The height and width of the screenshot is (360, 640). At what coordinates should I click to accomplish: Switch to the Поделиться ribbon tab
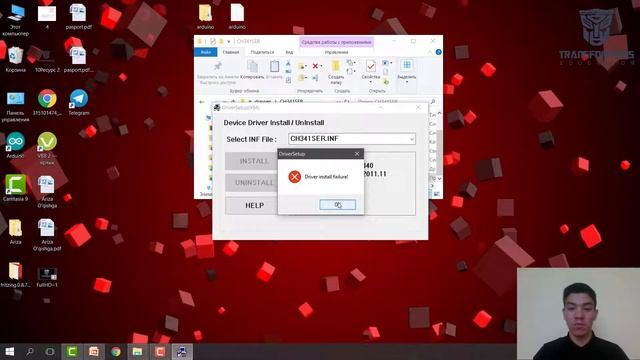coord(262,52)
